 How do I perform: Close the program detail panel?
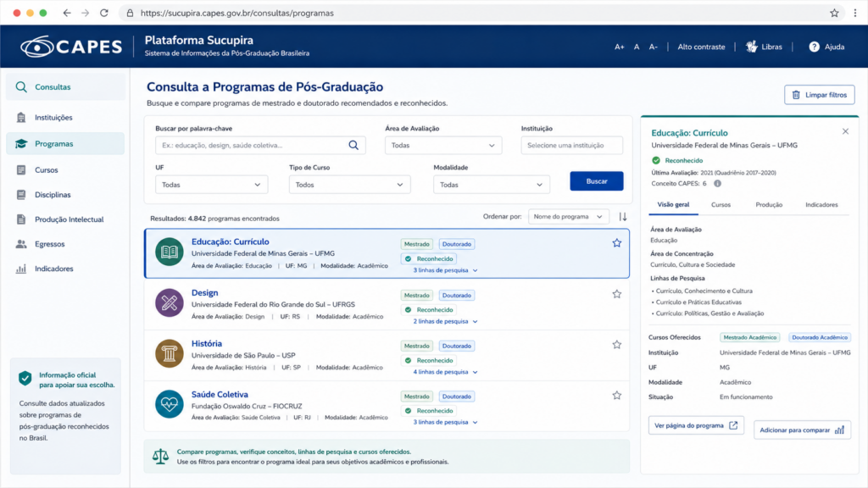pos(845,131)
